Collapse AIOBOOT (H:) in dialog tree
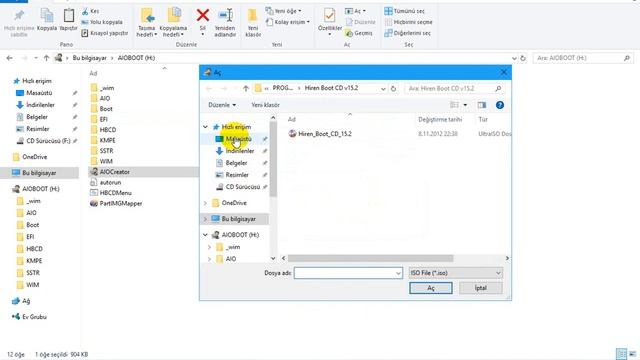640x360 pixels. [x=205, y=235]
